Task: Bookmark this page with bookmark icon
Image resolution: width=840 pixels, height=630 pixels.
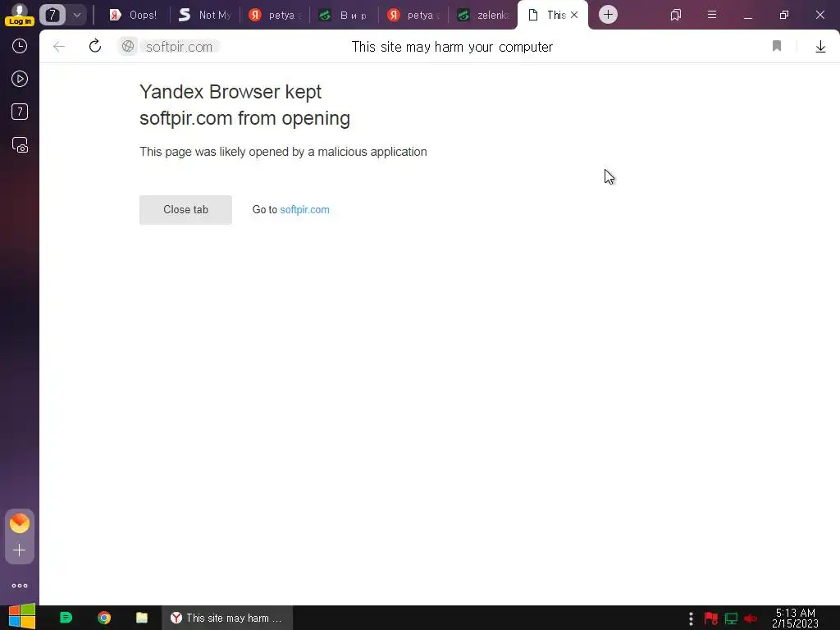Action: point(777,47)
